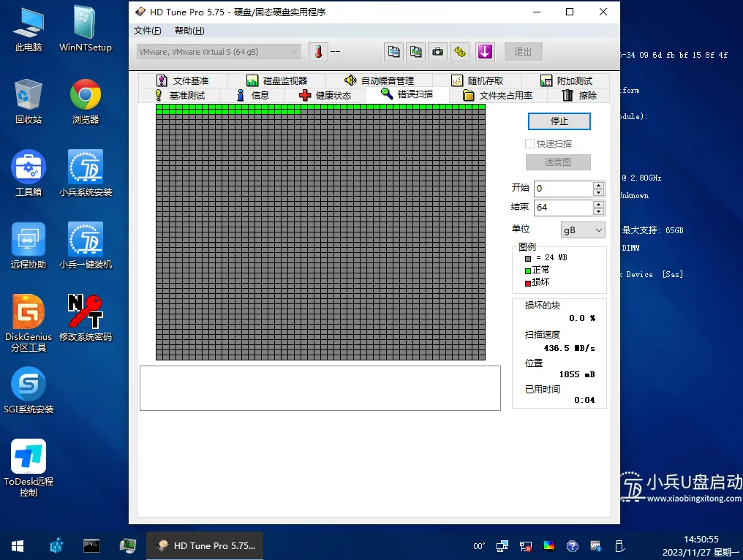
Task: Click the scan log text area
Action: pyautogui.click(x=320, y=388)
